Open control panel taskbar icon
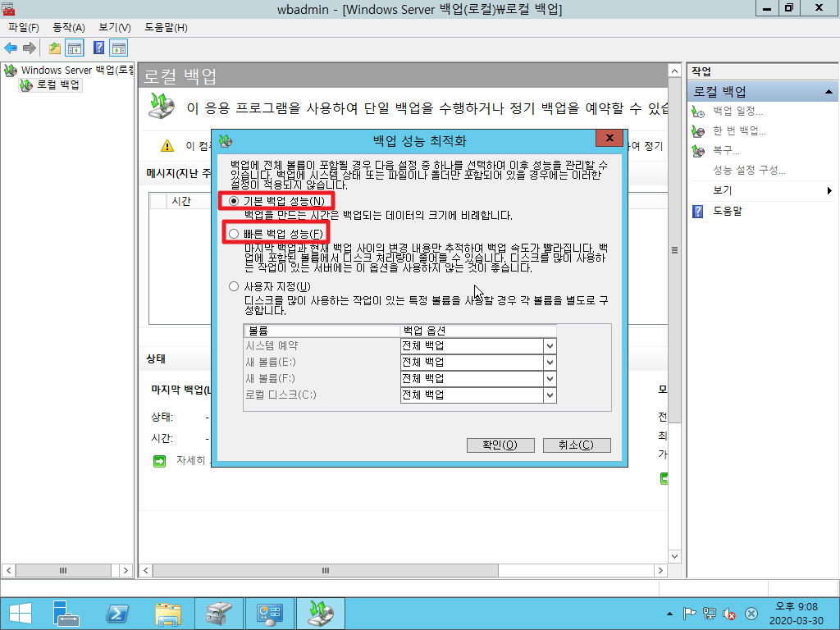Screen dimensions: 840x630 point(269,614)
